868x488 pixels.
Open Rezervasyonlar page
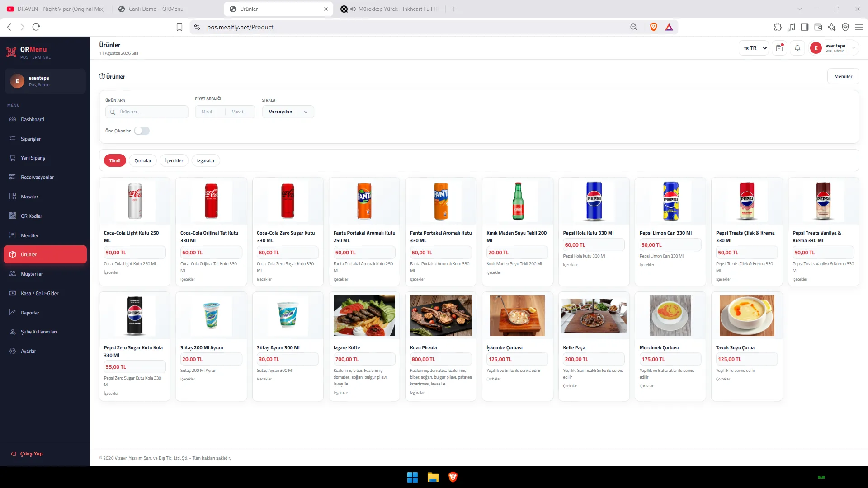point(45,177)
